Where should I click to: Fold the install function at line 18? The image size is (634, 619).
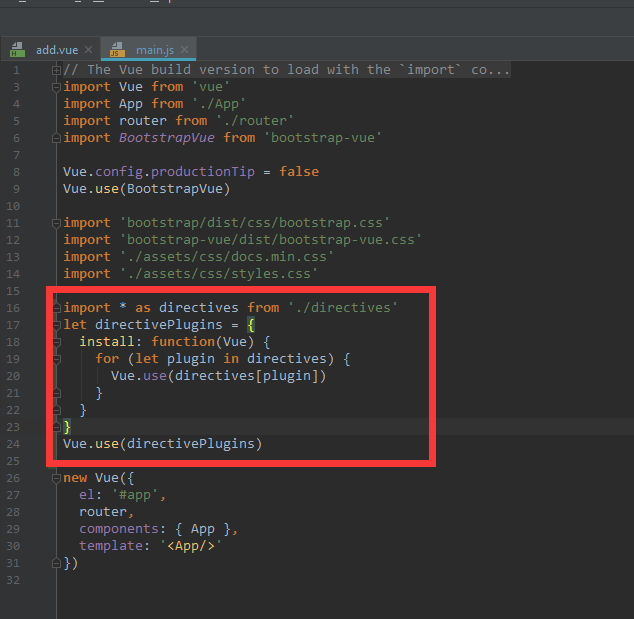click(x=57, y=342)
